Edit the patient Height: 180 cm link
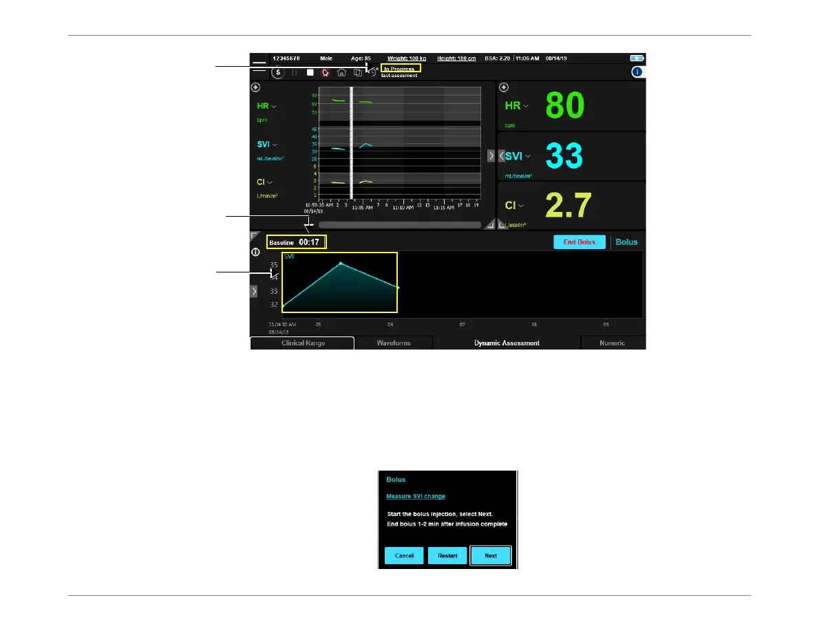Viewport: 819px width, 644px height. pyautogui.click(x=456, y=58)
